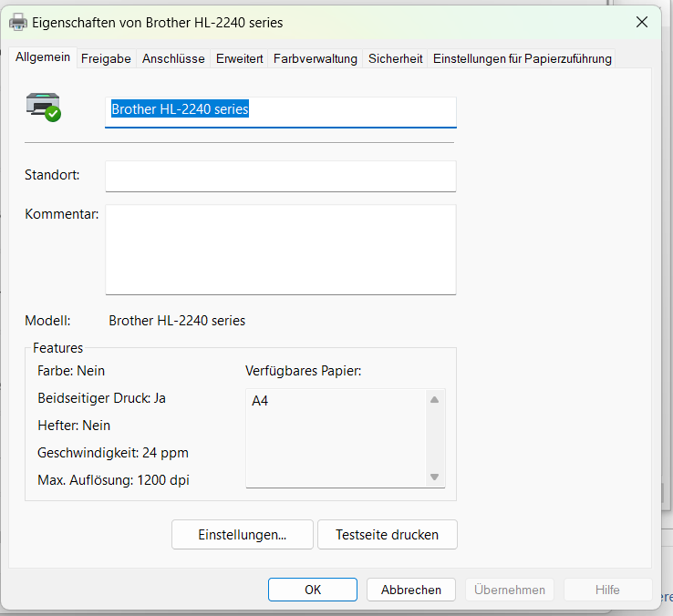Select A4 in the Verfügbares Papier list
The height and width of the screenshot is (616, 673).
coord(260,401)
